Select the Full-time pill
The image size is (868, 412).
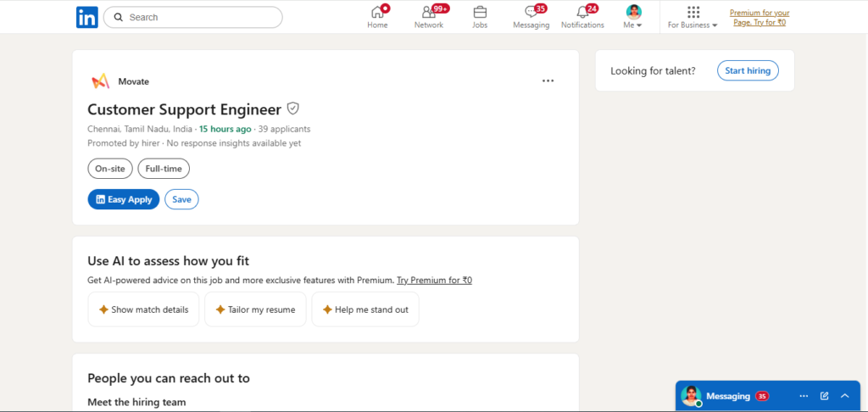coord(164,169)
